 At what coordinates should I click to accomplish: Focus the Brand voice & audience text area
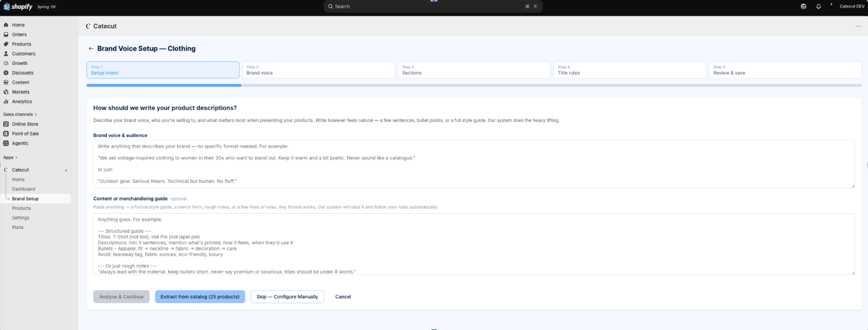click(x=474, y=164)
